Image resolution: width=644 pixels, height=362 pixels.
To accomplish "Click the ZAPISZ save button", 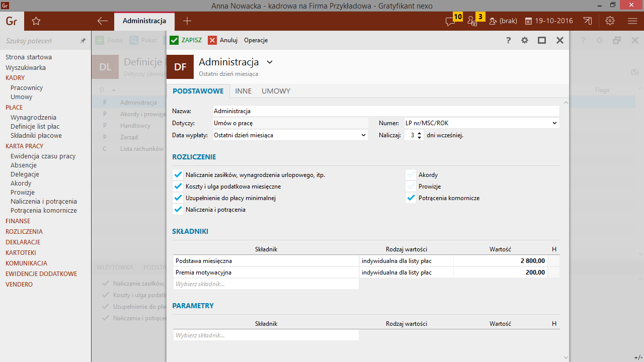I will point(186,40).
